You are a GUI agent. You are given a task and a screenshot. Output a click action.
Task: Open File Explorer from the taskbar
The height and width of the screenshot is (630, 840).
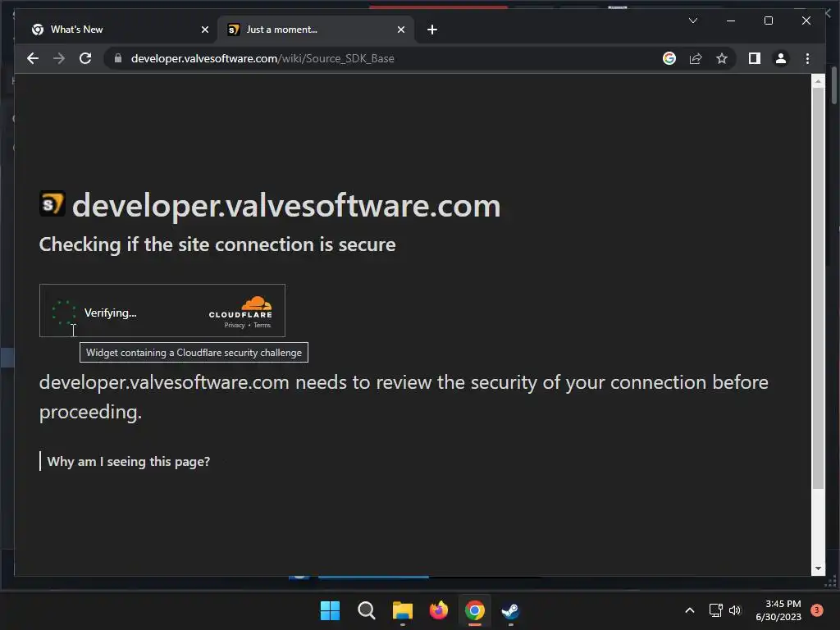(402, 610)
